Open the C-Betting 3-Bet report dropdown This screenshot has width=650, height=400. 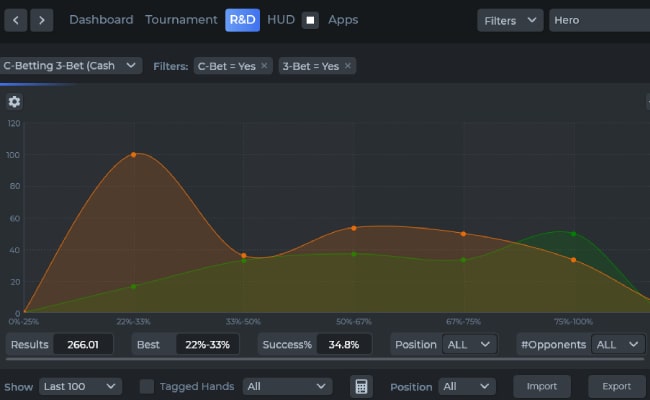[x=70, y=65]
